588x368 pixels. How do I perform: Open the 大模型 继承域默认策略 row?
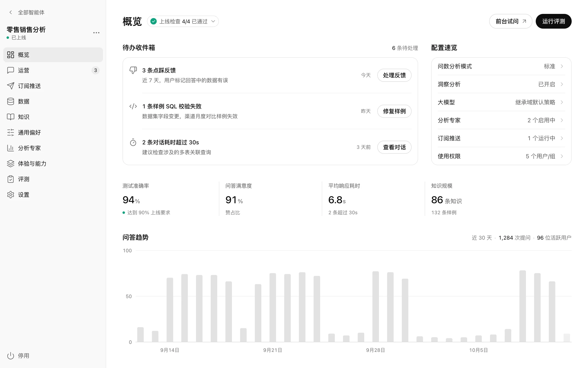[x=501, y=102]
